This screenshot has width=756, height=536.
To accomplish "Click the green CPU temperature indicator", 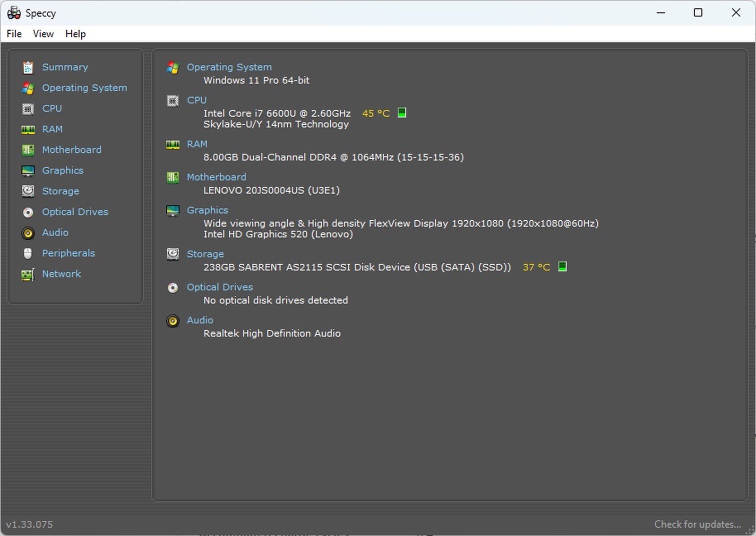I will click(x=402, y=112).
